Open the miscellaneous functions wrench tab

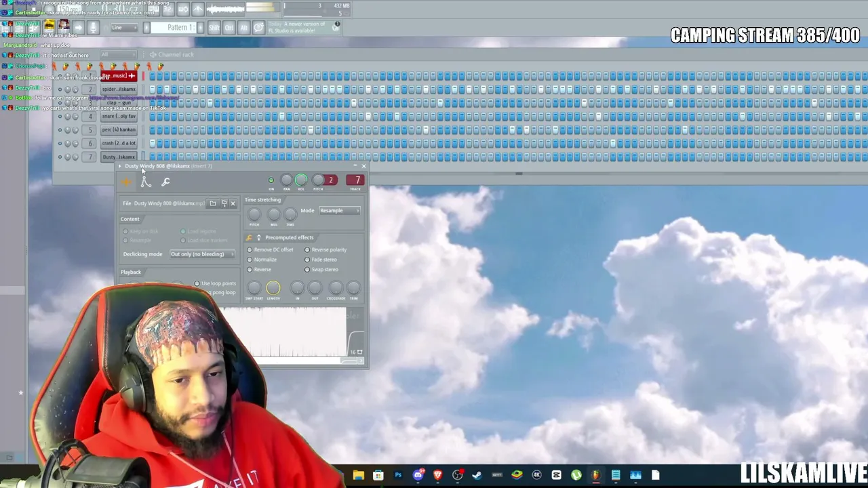tap(165, 182)
